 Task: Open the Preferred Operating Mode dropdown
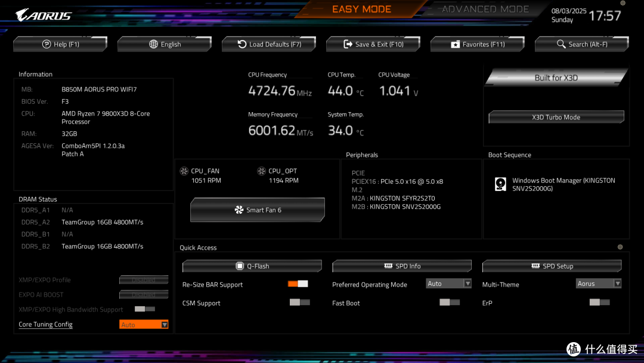coord(449,284)
